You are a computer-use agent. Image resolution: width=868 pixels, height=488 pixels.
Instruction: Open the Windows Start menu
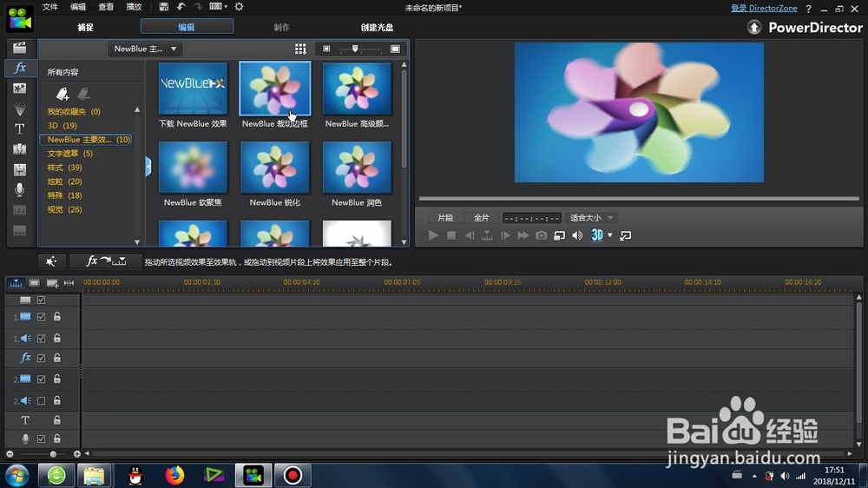click(16, 475)
